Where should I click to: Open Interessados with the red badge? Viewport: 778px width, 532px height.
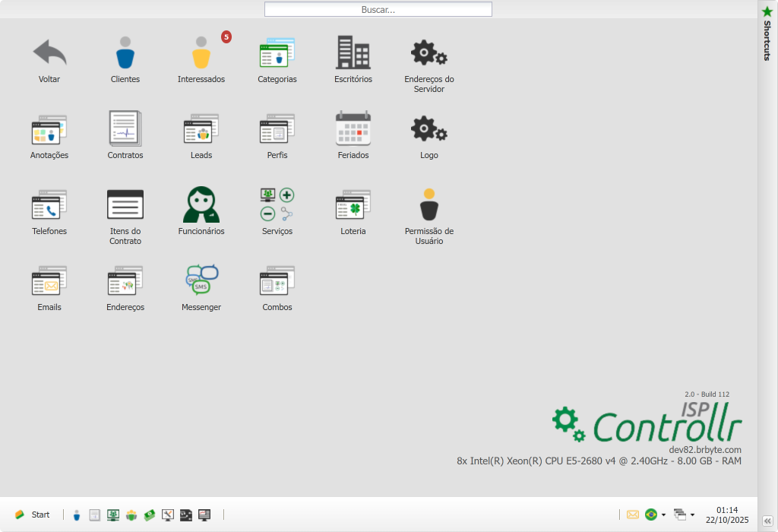coord(201,55)
